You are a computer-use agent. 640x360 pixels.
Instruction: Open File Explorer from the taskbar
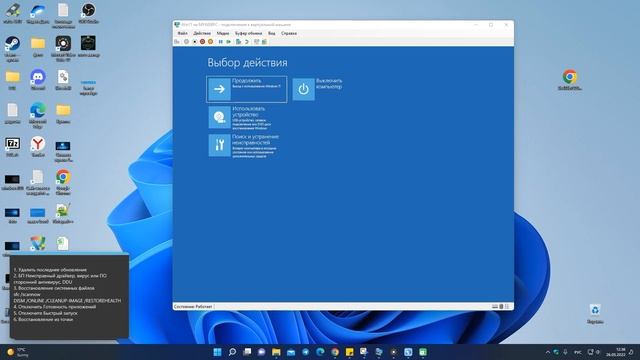tap(276, 352)
